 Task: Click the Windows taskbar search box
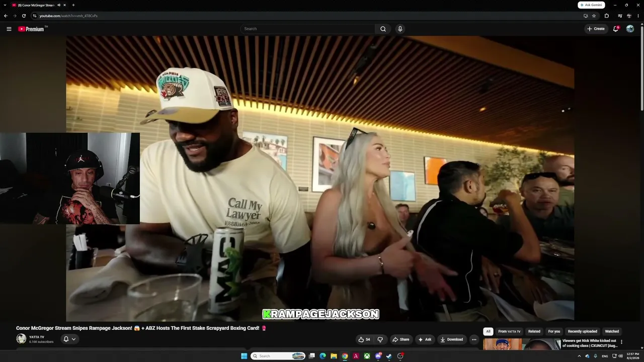[x=278, y=356]
